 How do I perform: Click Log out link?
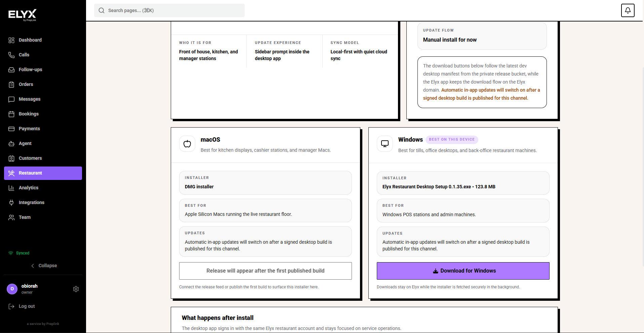click(x=27, y=306)
